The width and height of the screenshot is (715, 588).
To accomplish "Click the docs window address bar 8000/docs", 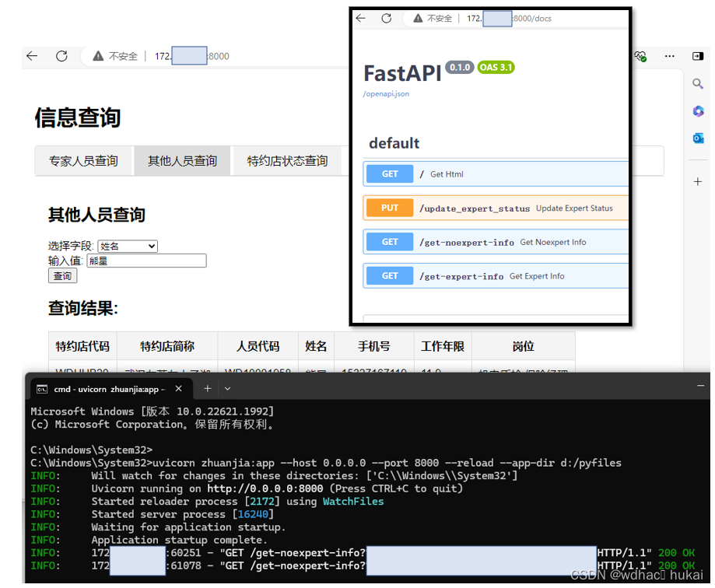I will pyautogui.click(x=515, y=18).
